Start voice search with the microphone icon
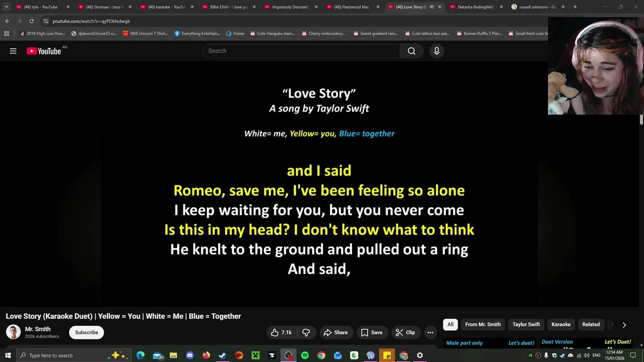 click(437, 51)
